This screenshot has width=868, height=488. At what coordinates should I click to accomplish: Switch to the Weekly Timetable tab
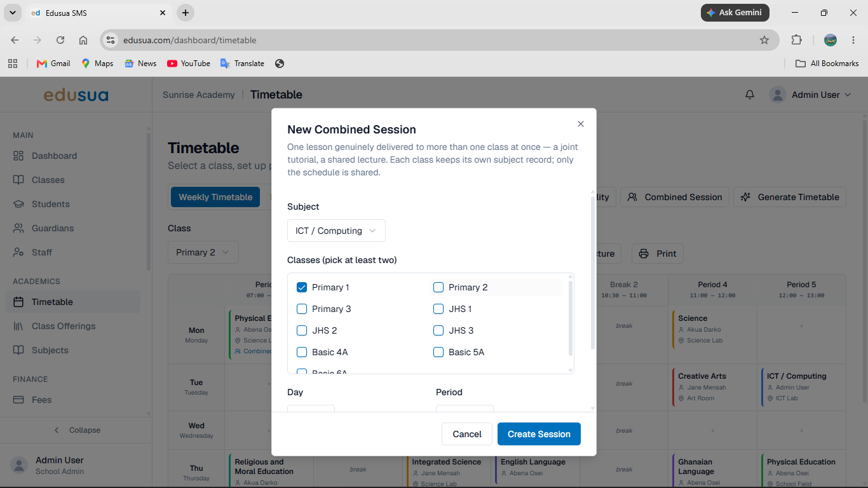point(215,197)
